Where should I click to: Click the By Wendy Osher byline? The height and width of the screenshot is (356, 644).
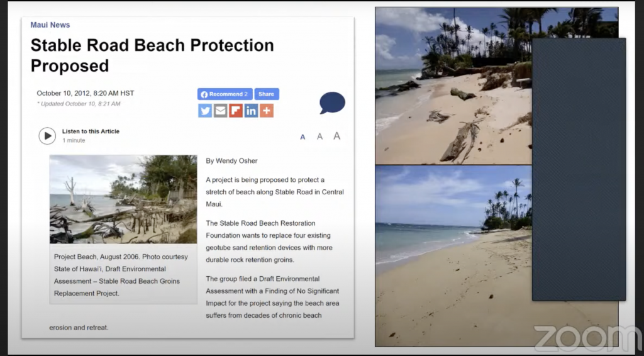[x=231, y=161]
